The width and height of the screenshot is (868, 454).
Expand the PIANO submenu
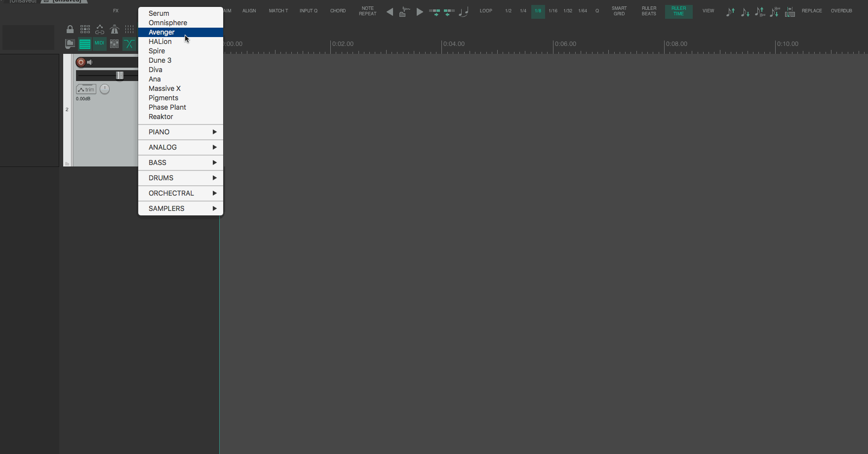tap(181, 132)
